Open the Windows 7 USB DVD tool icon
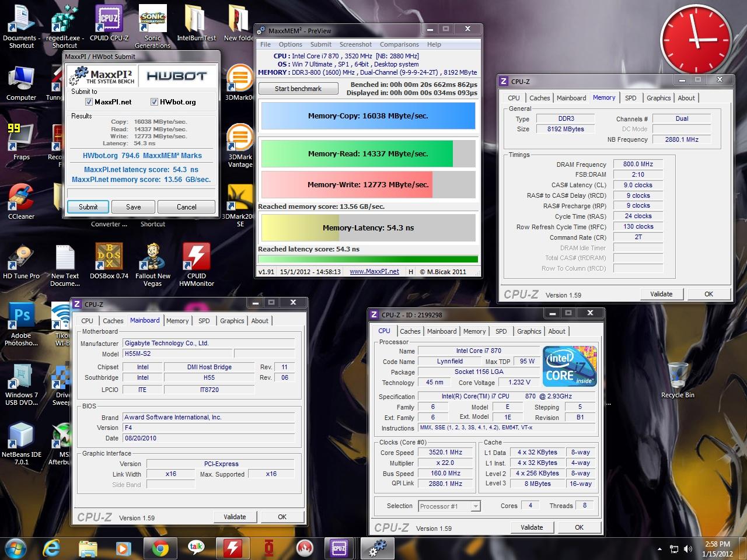 (x=22, y=384)
